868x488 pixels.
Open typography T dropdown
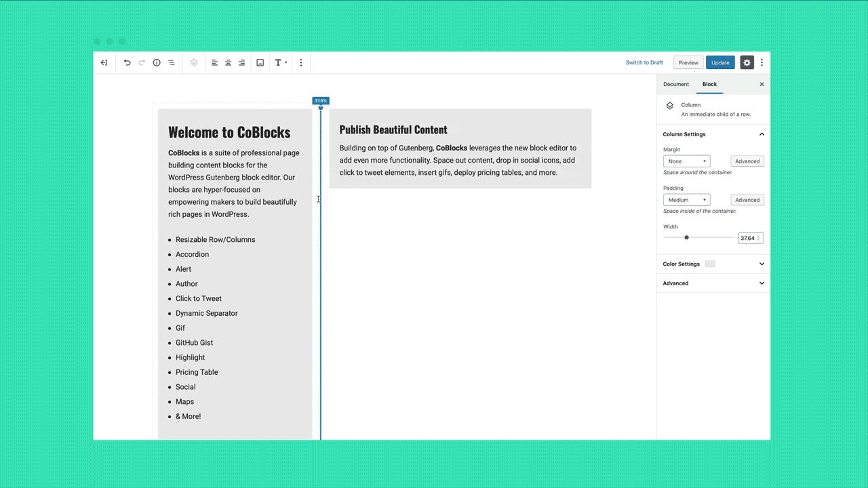pos(280,62)
